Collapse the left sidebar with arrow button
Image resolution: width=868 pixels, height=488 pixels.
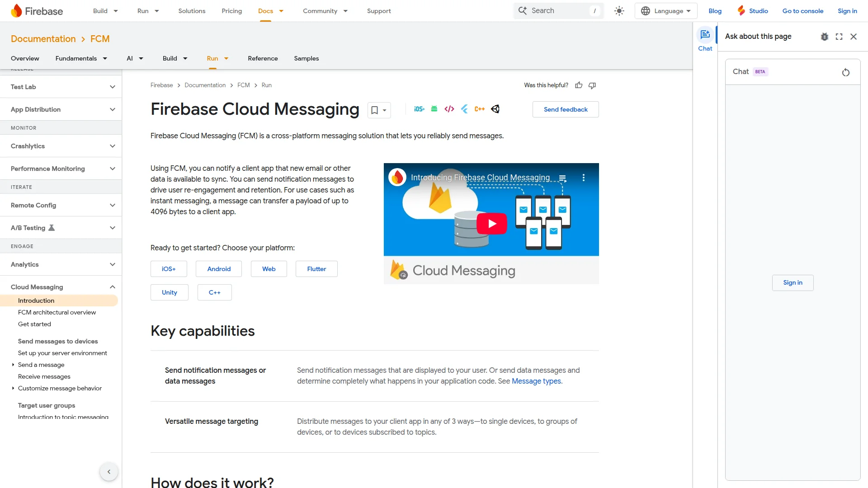coord(109,472)
